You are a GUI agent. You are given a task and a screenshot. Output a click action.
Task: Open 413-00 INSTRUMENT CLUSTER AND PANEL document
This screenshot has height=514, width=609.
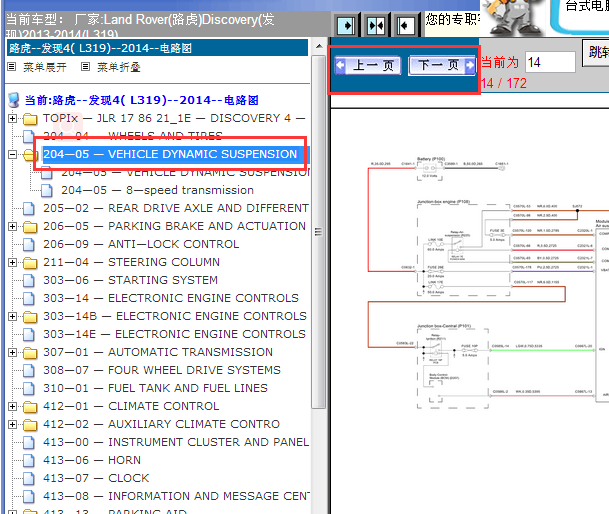[176, 442]
